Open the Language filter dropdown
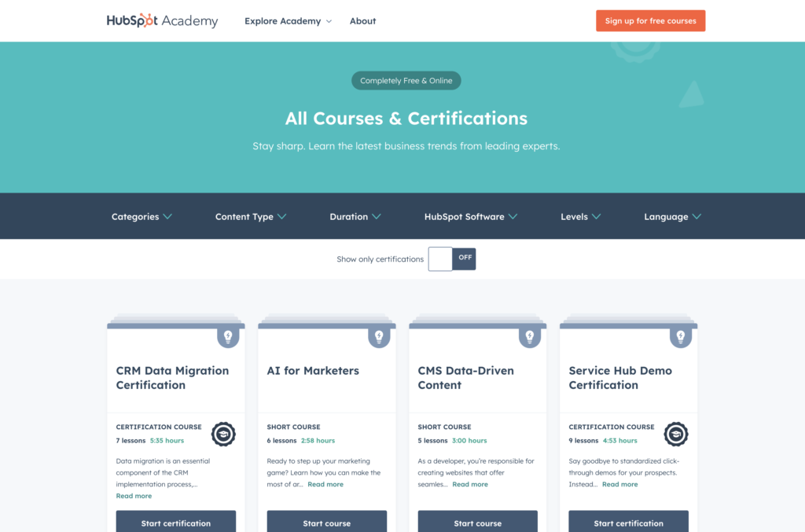The image size is (805, 532). point(672,217)
